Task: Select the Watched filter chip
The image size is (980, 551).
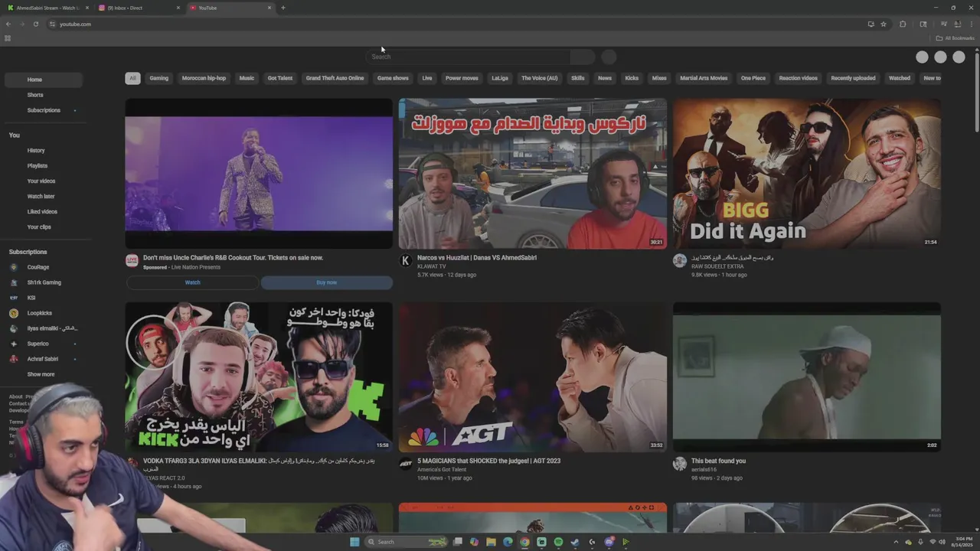Action: point(900,78)
